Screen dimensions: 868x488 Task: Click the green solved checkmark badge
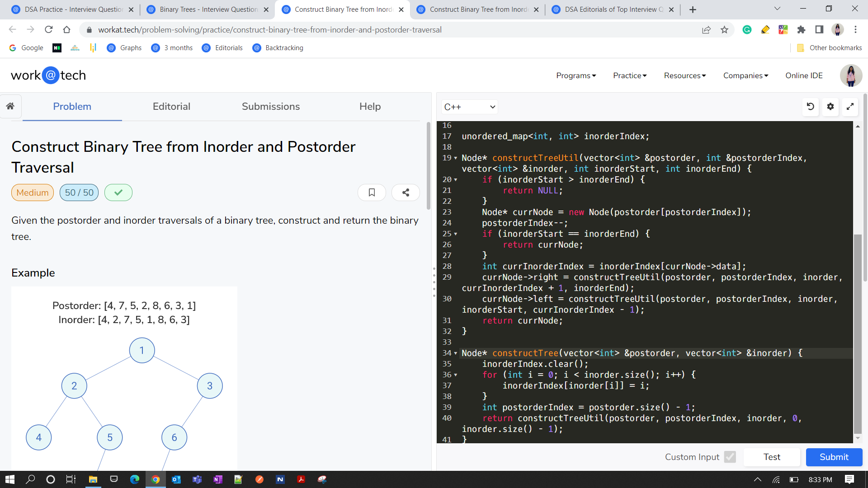click(x=118, y=192)
